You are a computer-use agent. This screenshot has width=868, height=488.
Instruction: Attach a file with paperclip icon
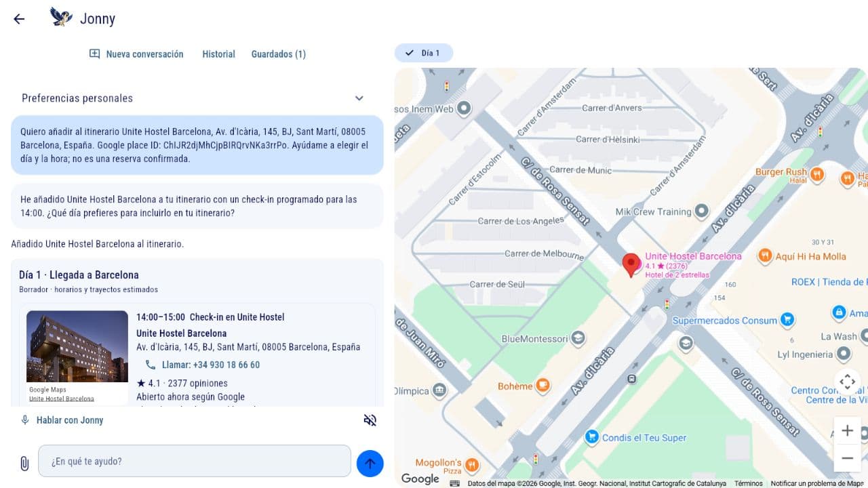pyautogui.click(x=24, y=464)
